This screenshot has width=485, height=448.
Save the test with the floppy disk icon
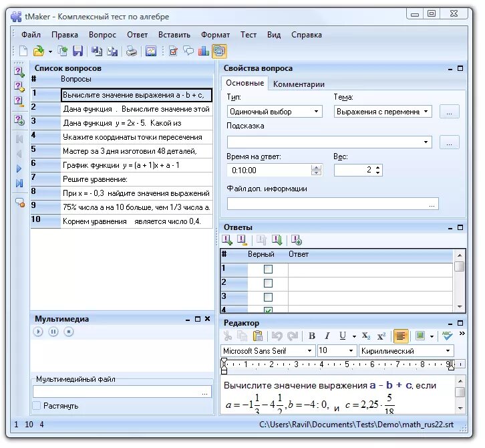(x=77, y=51)
